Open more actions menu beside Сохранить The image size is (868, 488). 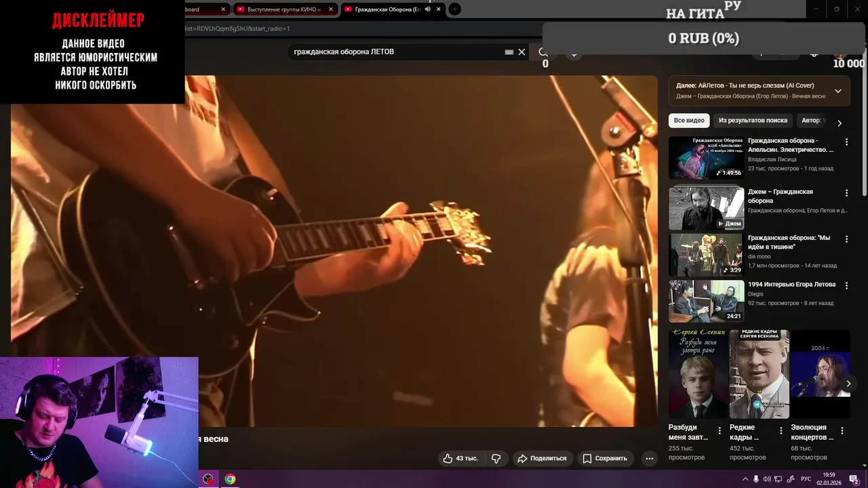tap(649, 458)
